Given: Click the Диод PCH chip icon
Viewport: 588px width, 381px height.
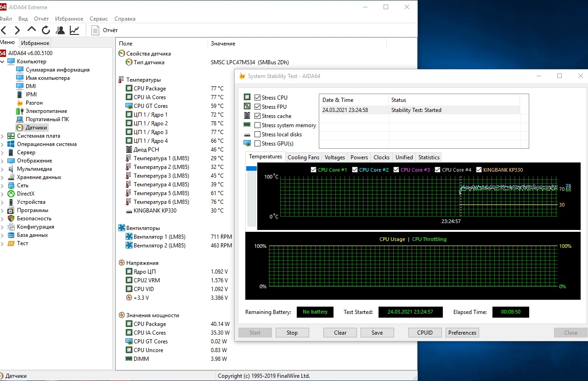Looking at the screenshot, I should [129, 150].
